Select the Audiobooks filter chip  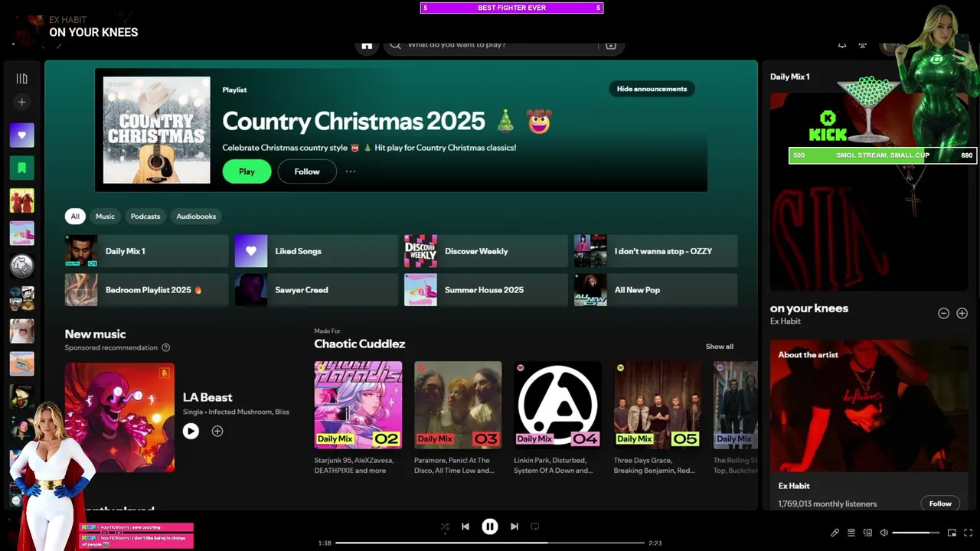coord(196,217)
